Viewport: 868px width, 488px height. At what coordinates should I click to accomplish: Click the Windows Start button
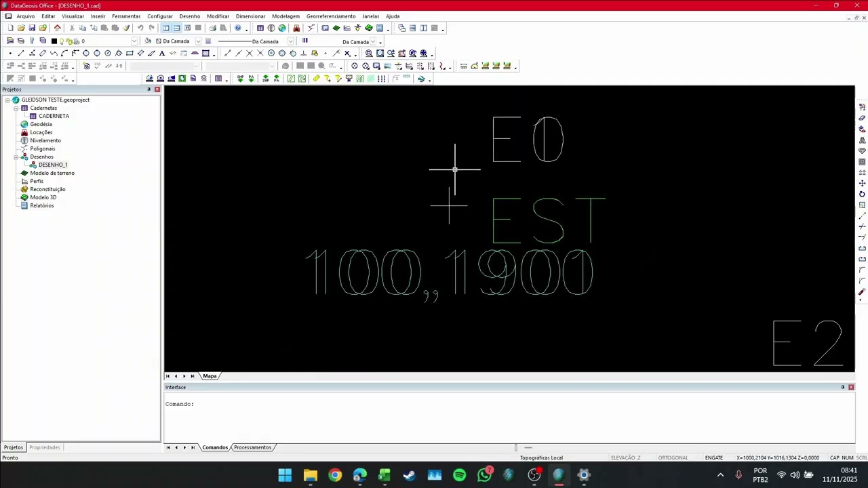click(x=285, y=475)
